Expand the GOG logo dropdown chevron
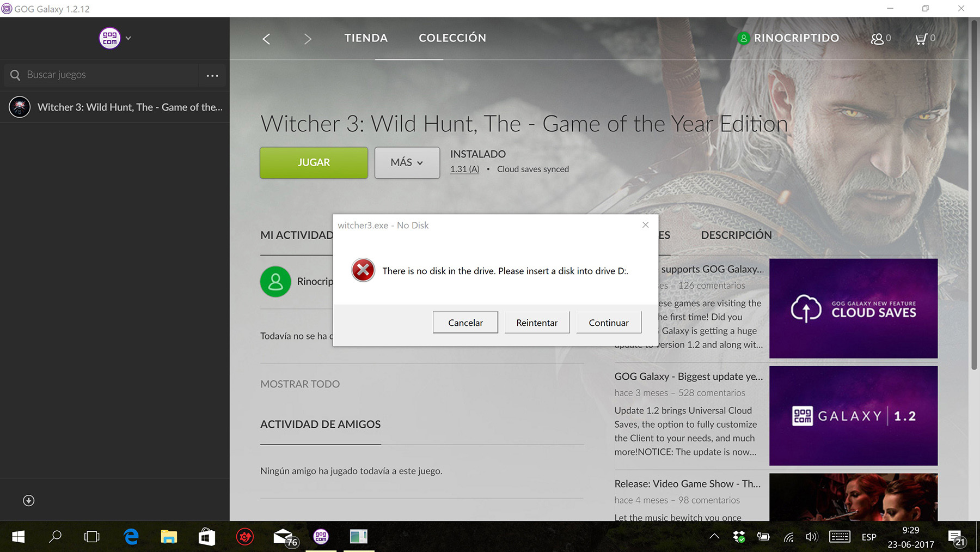This screenshot has height=552, width=980. pos(128,38)
